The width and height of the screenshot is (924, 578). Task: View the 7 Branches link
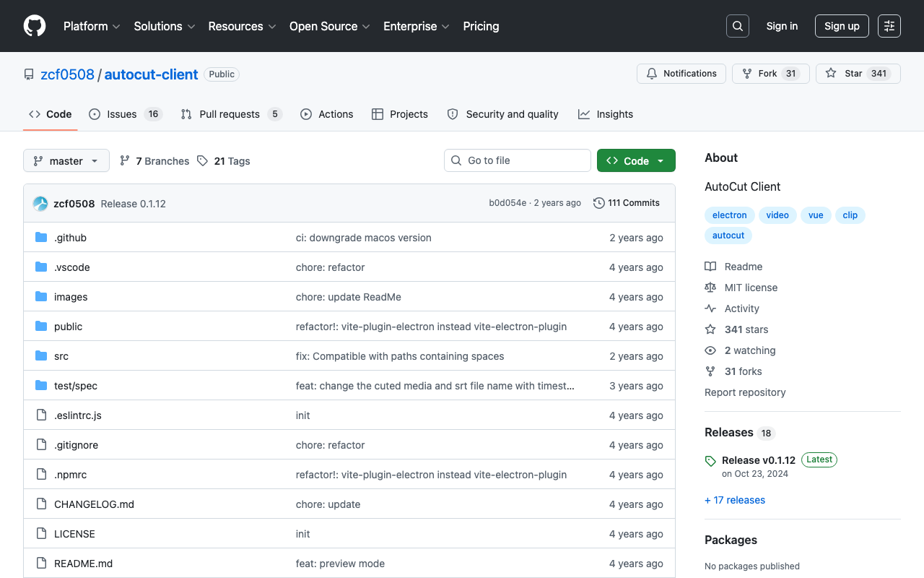154,161
